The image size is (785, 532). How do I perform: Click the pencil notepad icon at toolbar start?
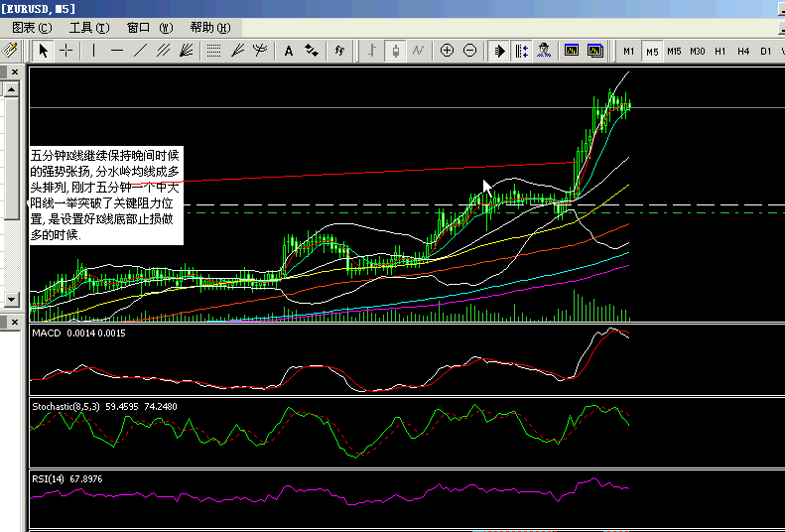pos(10,51)
